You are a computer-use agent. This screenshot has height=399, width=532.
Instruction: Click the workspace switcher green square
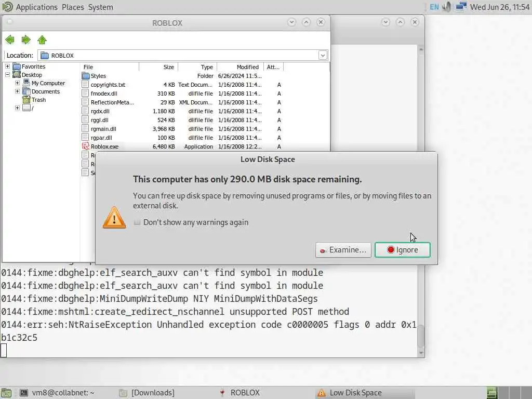point(492,393)
